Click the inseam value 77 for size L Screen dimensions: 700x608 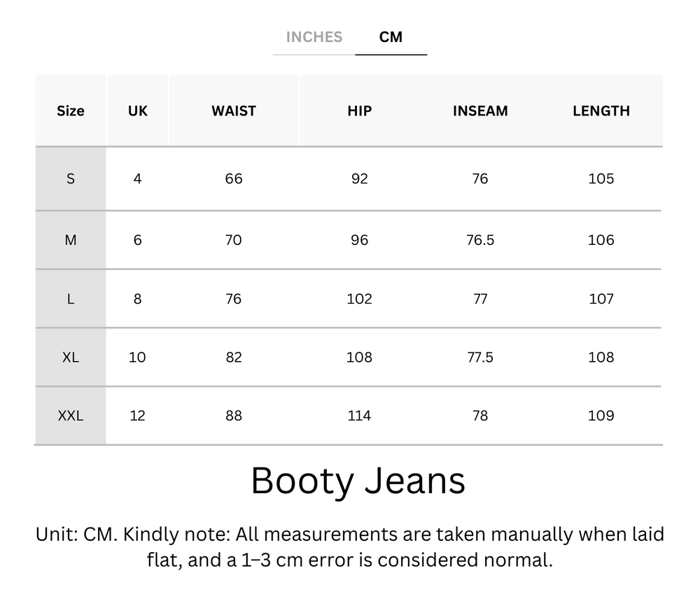(480, 298)
